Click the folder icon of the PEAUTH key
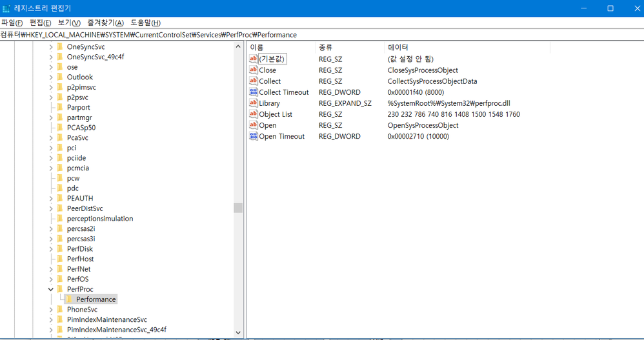 [60, 198]
